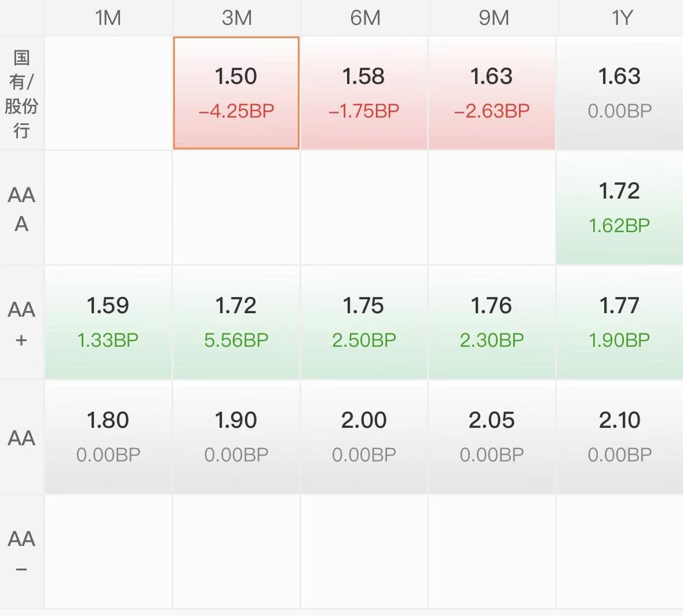Select the 1.77 cell showing 1.90BP
Screen dimensions: 683x616
coord(619,322)
